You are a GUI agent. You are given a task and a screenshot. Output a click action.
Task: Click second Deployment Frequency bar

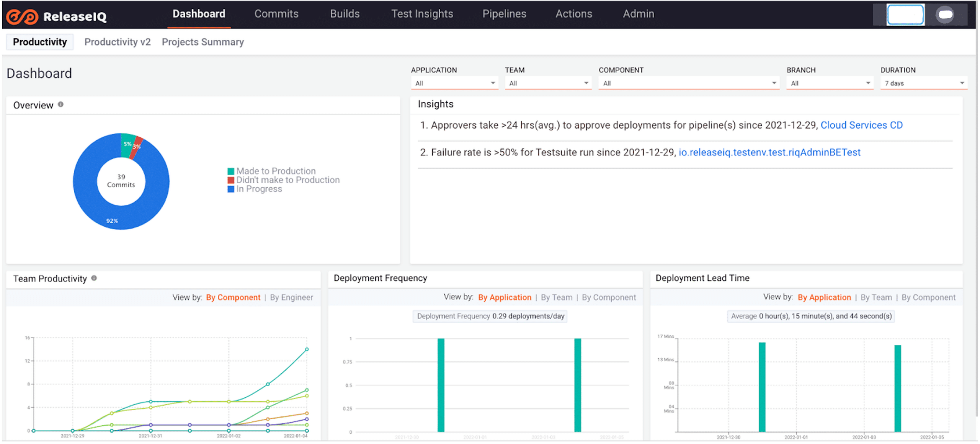tap(578, 385)
